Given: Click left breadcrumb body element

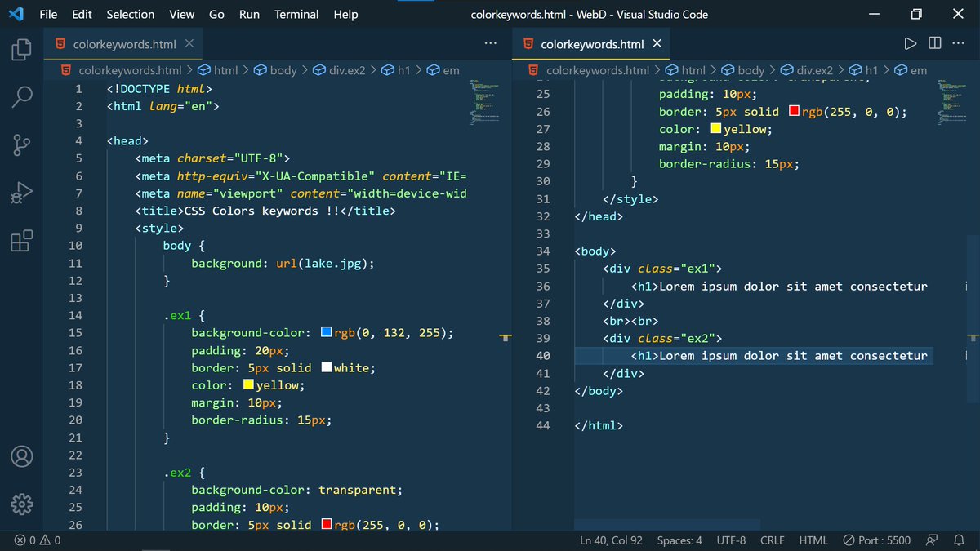Looking at the screenshot, I should point(275,70).
